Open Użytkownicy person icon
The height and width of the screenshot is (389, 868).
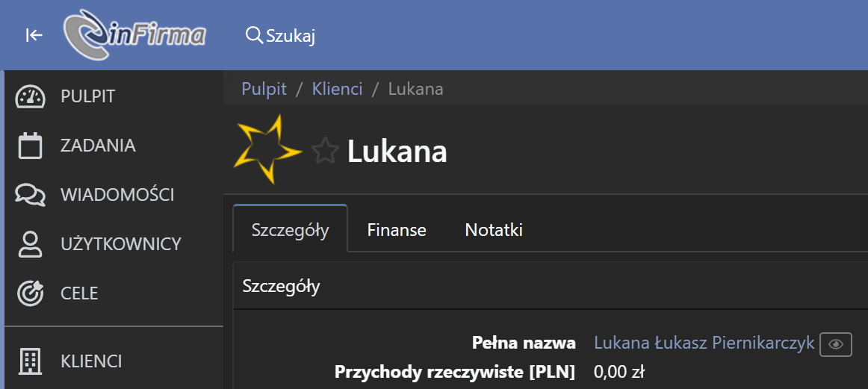click(30, 245)
